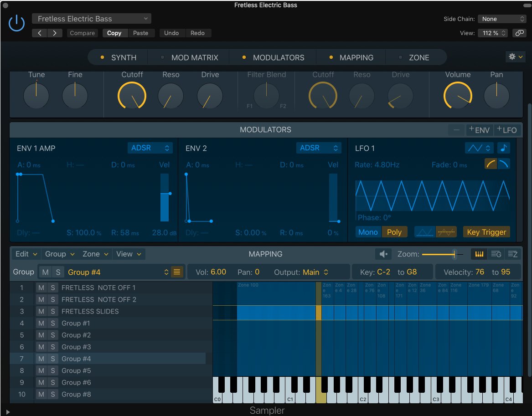
Task: Select the zone list view icon
Action: point(512,254)
